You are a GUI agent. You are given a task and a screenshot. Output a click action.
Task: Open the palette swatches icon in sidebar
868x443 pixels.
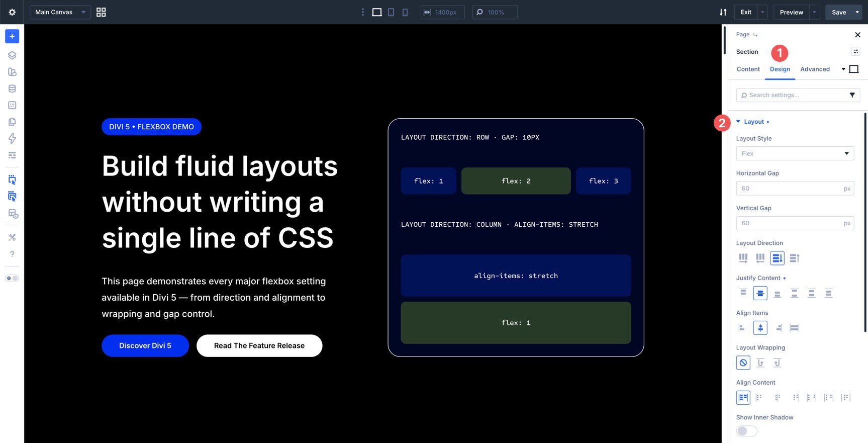coord(12,72)
